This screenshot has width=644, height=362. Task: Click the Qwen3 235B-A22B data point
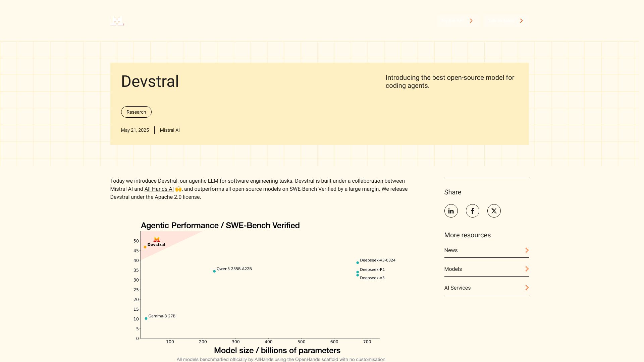[x=214, y=271]
